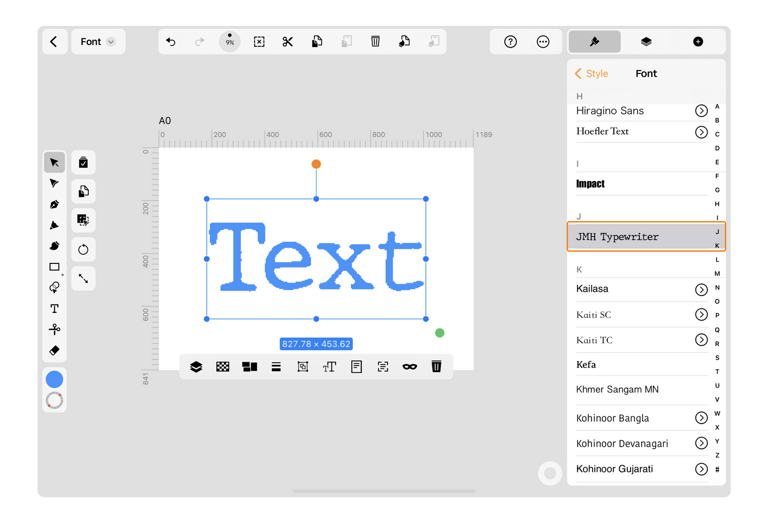Select the Rectangle shape tool

pos(54,267)
